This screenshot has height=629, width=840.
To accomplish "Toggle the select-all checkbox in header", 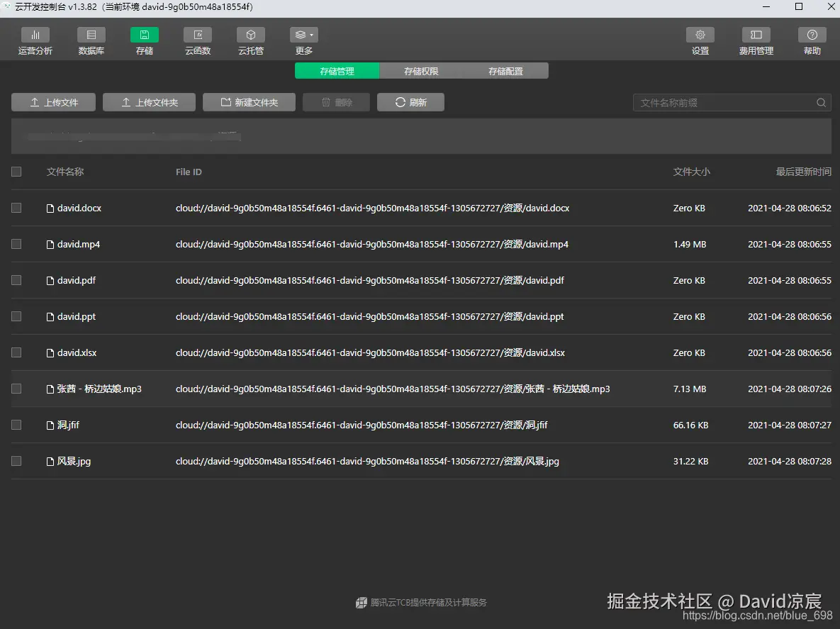I will tap(16, 172).
